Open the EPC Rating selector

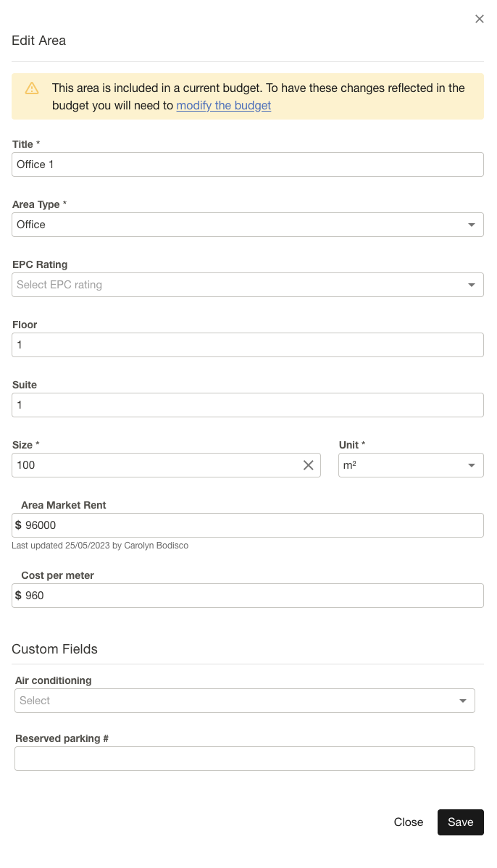coord(246,284)
